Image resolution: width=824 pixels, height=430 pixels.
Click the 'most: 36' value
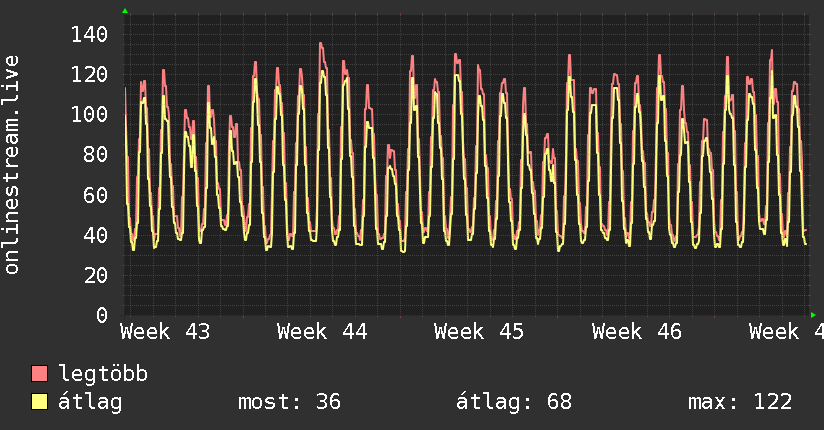[x=290, y=402]
